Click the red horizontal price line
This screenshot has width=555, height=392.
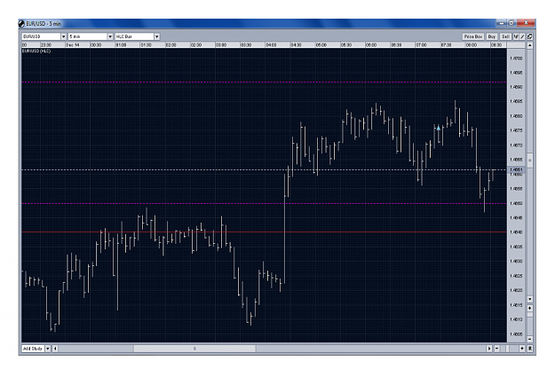264,231
